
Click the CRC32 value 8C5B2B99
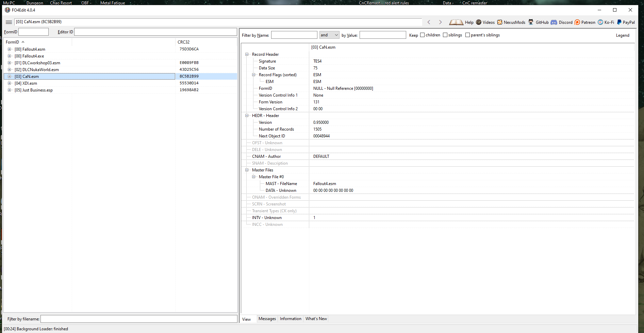tap(189, 76)
